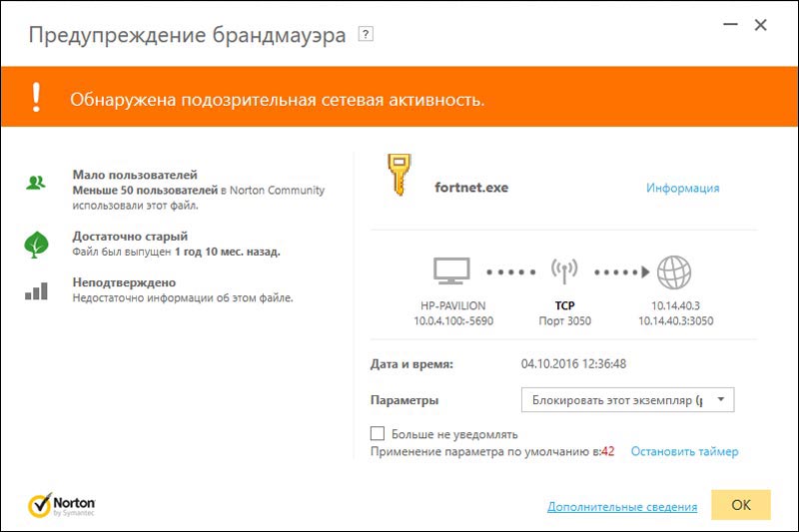Click the fortnet.exe file name text
The image size is (799, 532).
pyautogui.click(x=471, y=188)
